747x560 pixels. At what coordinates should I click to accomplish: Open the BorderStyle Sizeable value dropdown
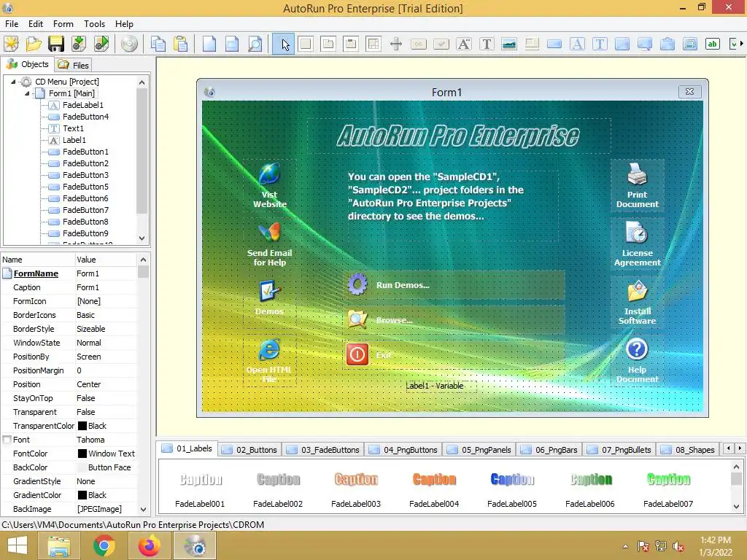pos(106,329)
